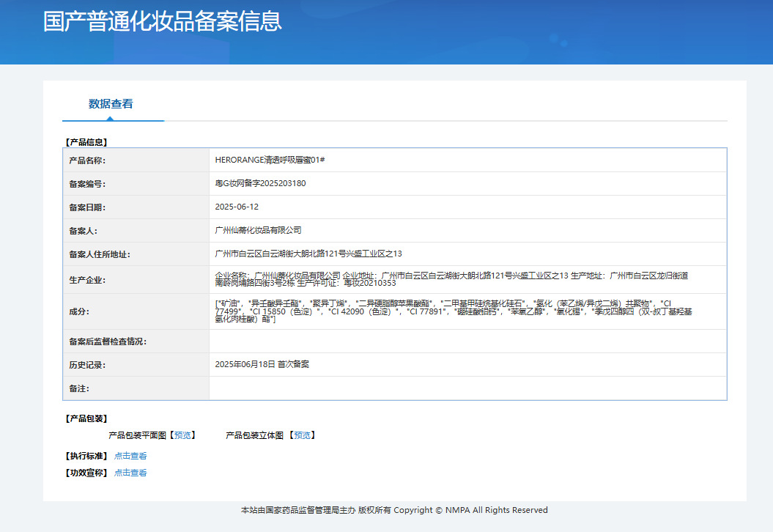Open 点击查看 link beside 执行标准
Screen dimensions: 773x532
[x=130, y=456]
